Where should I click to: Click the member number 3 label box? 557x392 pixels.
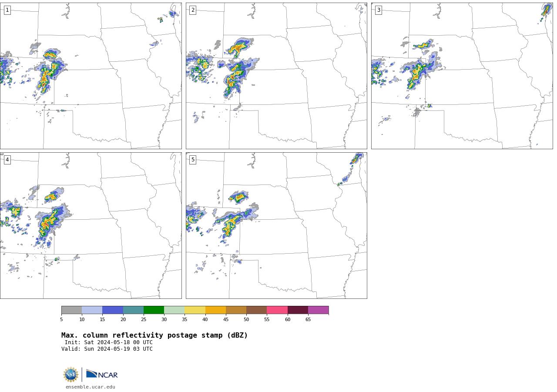[x=379, y=10]
